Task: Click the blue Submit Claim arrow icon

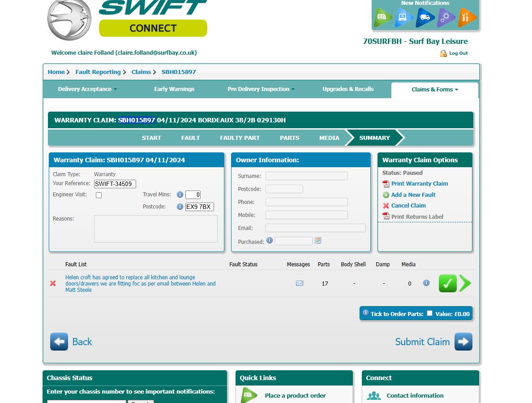Action: 463,342
